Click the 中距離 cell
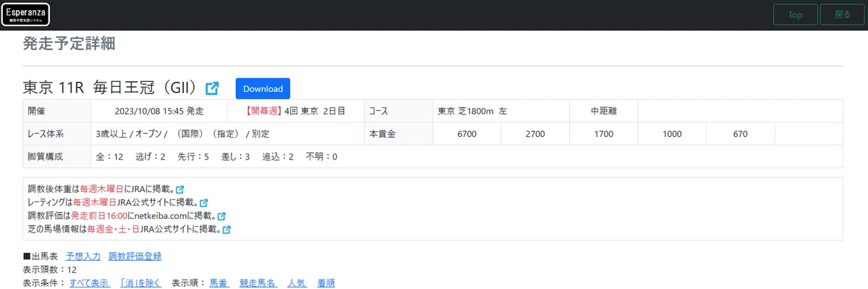The height and width of the screenshot is (289, 868). pos(603,112)
